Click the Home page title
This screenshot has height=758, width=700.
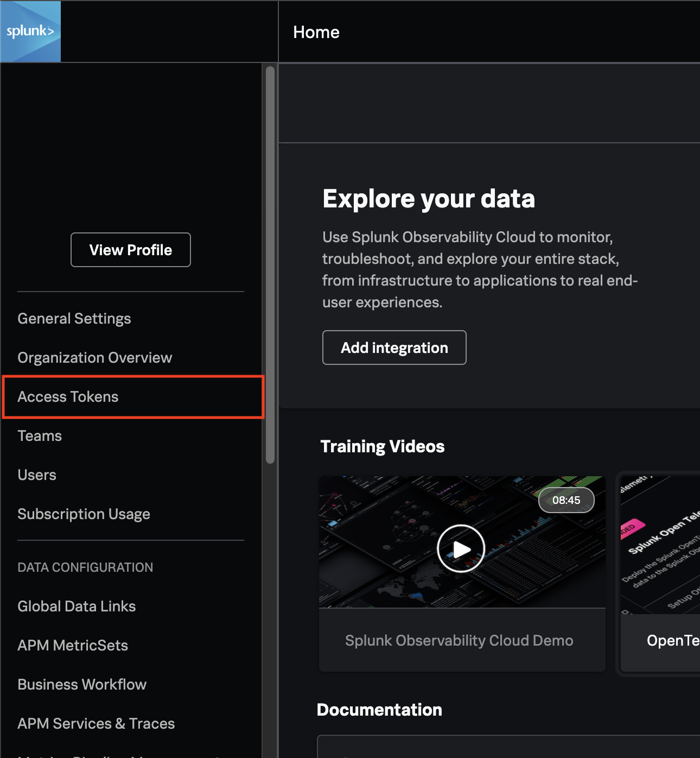pyautogui.click(x=316, y=32)
